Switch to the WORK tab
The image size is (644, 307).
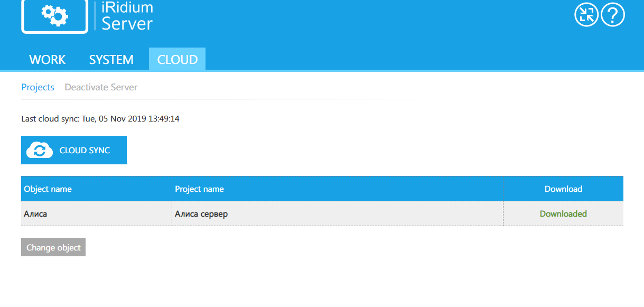coord(48,60)
